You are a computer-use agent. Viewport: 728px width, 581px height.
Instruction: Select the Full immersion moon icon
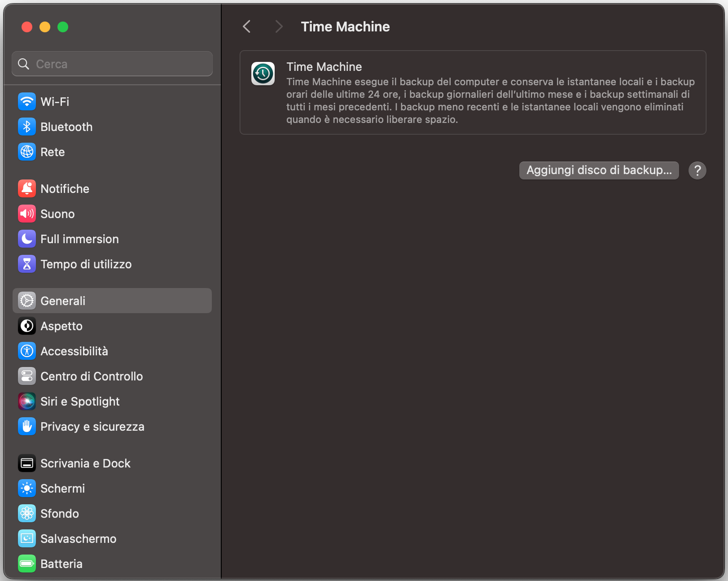(x=27, y=239)
